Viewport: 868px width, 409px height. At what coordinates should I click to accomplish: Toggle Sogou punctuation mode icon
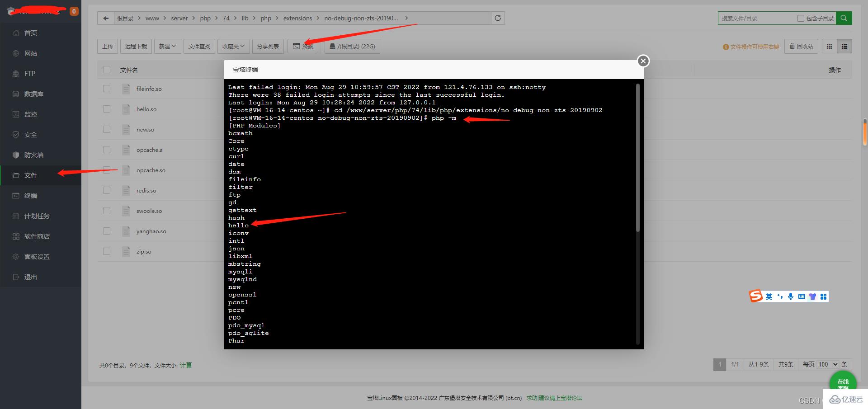[780, 296]
